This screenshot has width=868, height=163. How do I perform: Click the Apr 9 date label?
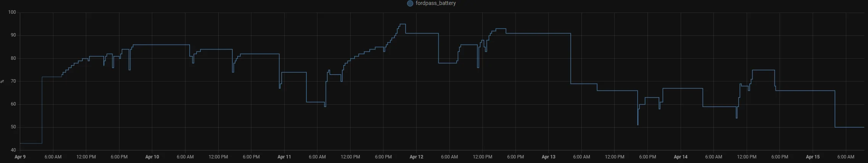coord(20,157)
